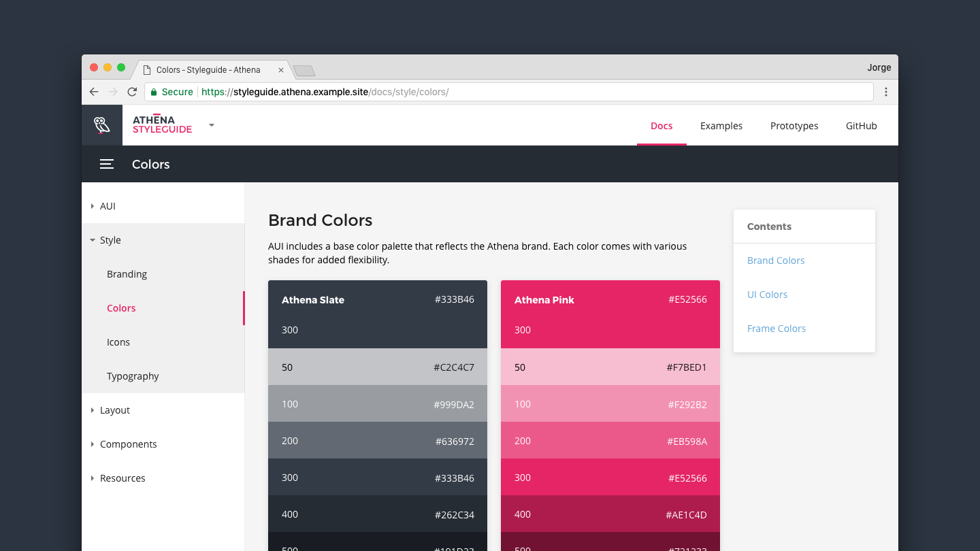Click the browser back arrow
Screen dimensions: 980x551
(x=94, y=92)
